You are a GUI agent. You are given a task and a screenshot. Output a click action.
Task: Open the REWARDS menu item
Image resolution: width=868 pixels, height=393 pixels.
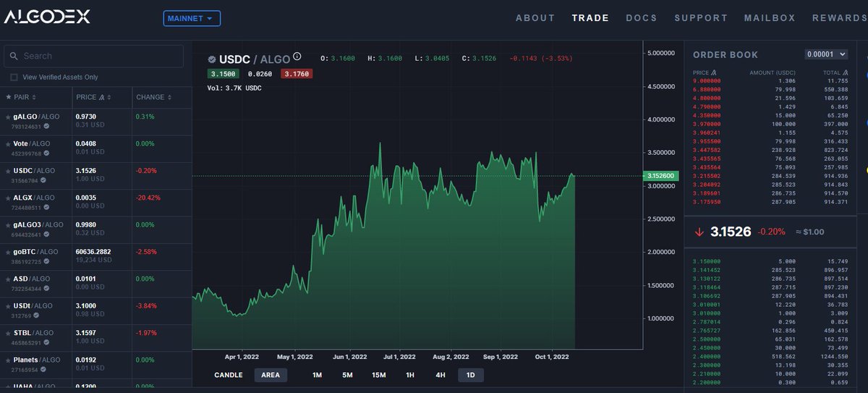pyautogui.click(x=839, y=18)
